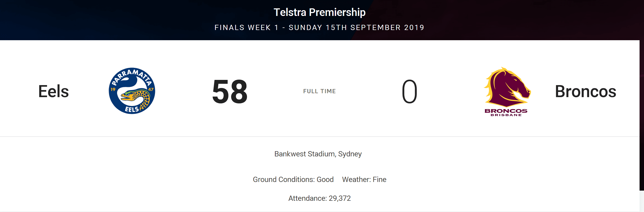Select the Broncos team name
This screenshot has height=212, width=644.
click(x=585, y=91)
